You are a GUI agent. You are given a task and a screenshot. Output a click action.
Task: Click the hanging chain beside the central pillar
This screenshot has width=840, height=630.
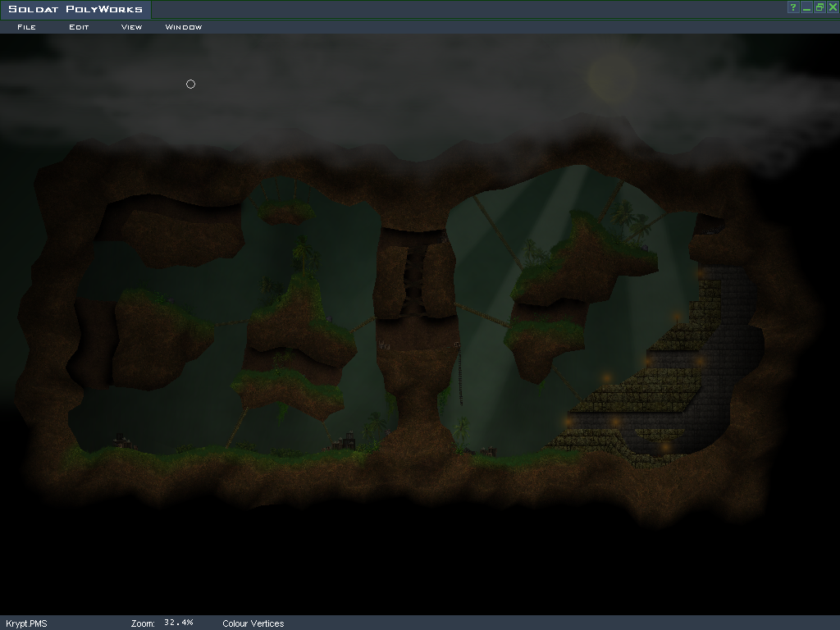459,373
